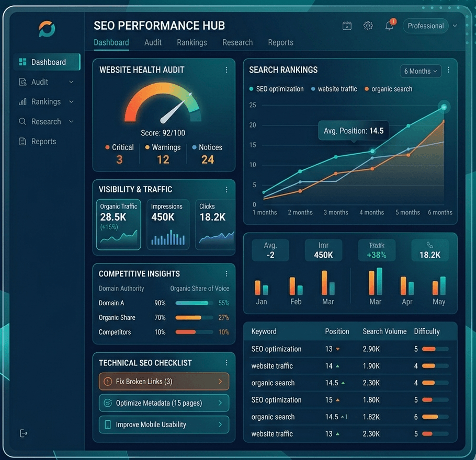The height and width of the screenshot is (460, 476).
Task: Switch to the Rankings top tab
Action: (x=192, y=42)
